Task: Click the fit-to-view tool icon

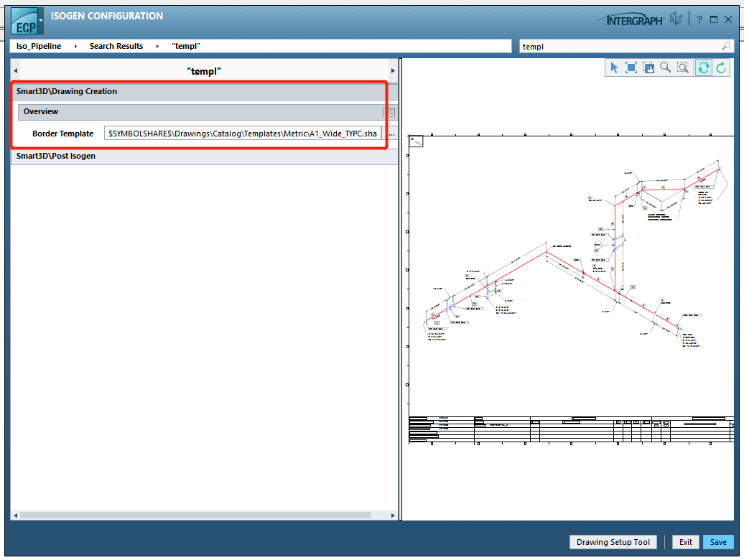Action: (x=631, y=67)
